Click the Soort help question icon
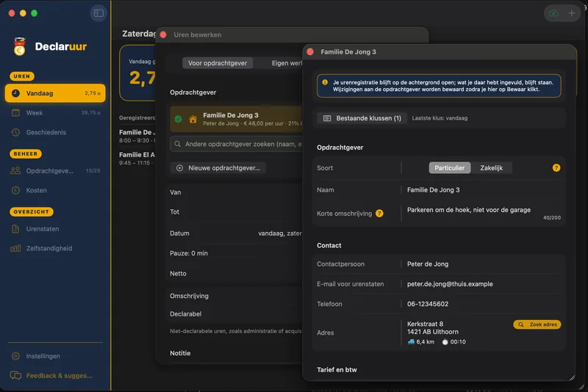This screenshot has height=392, width=588. coord(556,167)
